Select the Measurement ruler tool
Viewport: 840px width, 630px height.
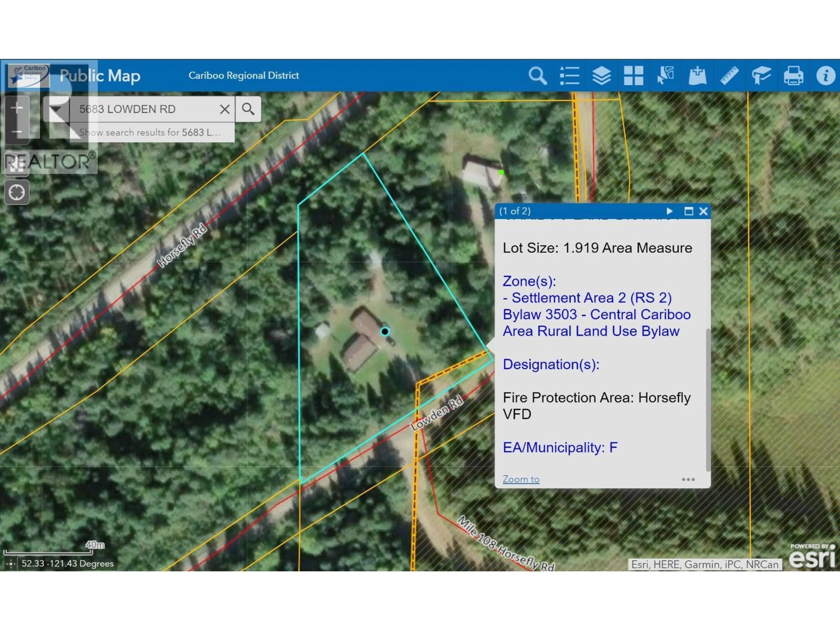click(x=730, y=76)
